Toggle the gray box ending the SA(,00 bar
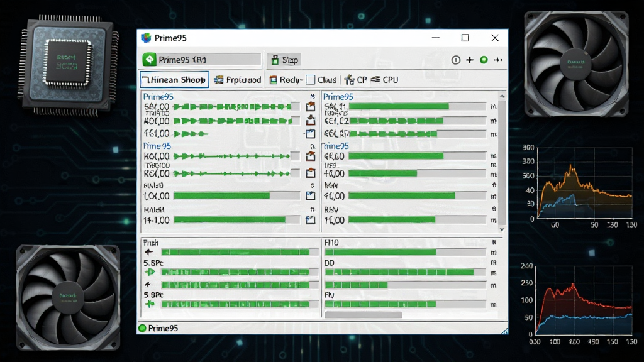The width and height of the screenshot is (644, 362). click(x=296, y=107)
